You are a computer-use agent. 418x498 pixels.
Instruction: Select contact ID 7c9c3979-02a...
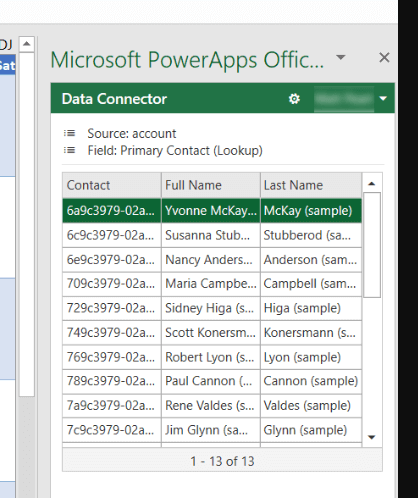112,430
